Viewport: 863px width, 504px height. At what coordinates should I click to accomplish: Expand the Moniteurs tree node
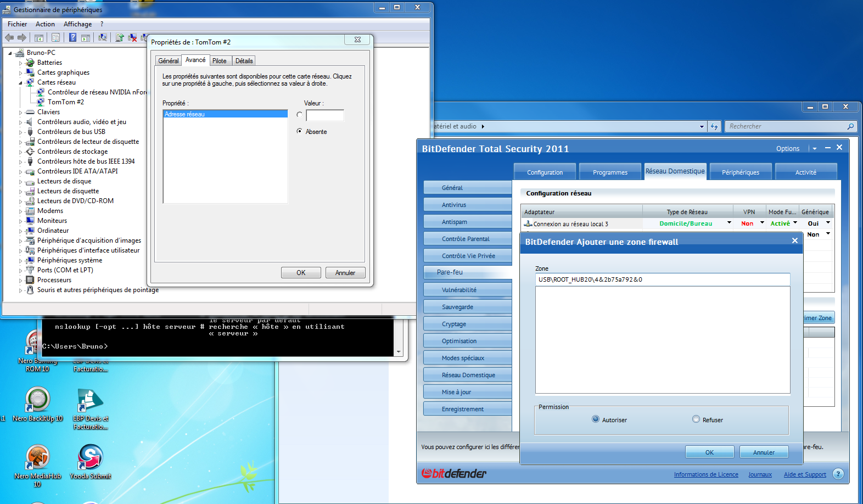[x=21, y=221]
